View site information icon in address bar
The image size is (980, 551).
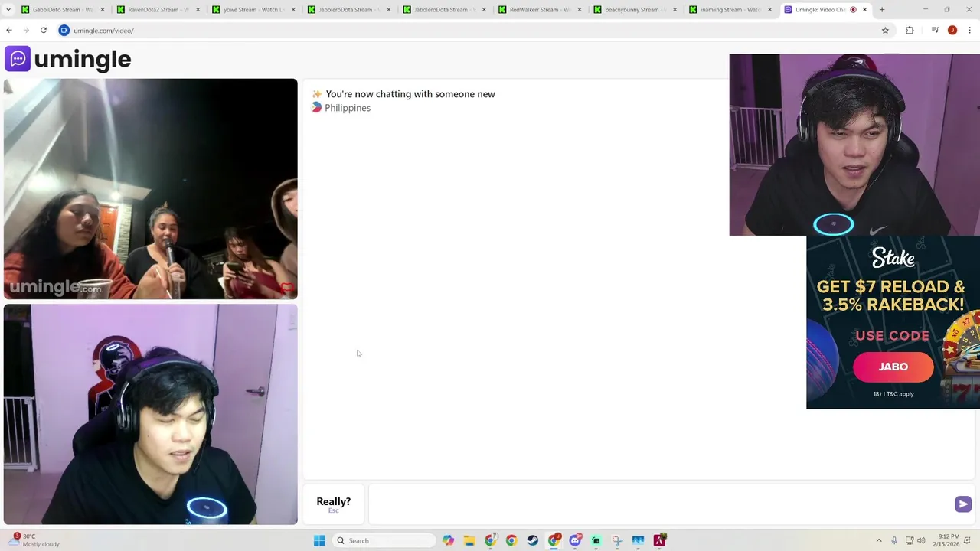[64, 31]
